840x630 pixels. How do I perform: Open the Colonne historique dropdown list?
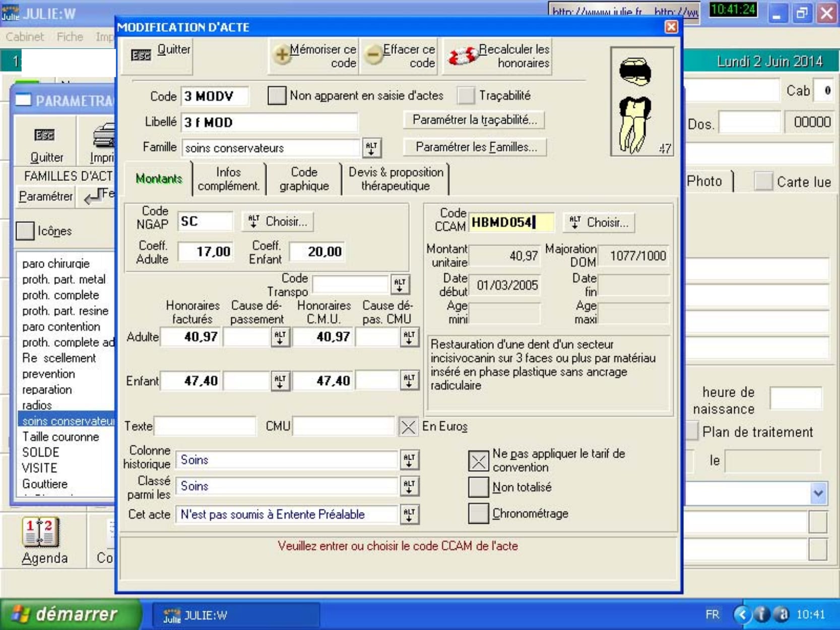pos(409,460)
